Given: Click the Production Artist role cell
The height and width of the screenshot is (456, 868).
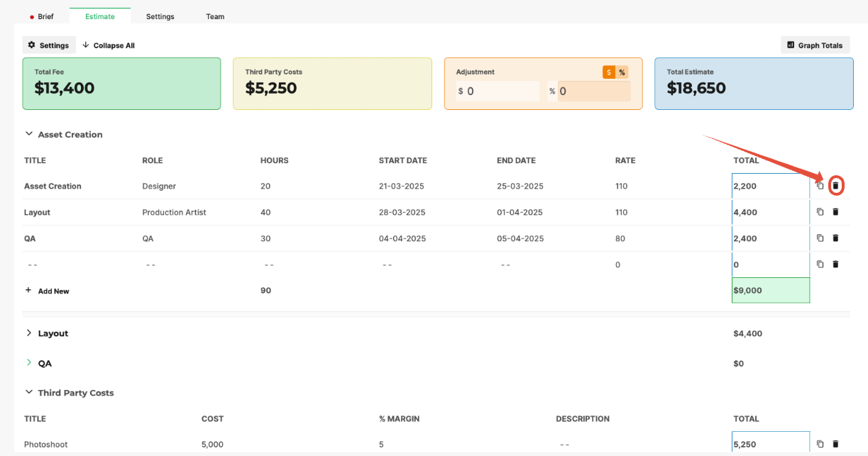Looking at the screenshot, I should click(x=174, y=212).
